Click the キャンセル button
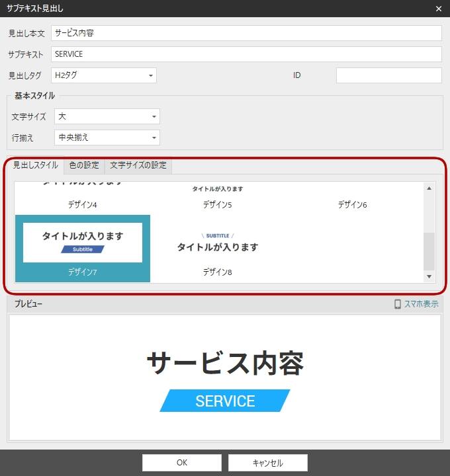 268,463
